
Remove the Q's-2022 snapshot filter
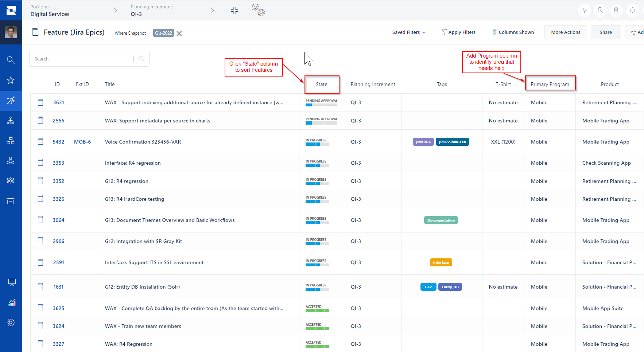click(179, 33)
